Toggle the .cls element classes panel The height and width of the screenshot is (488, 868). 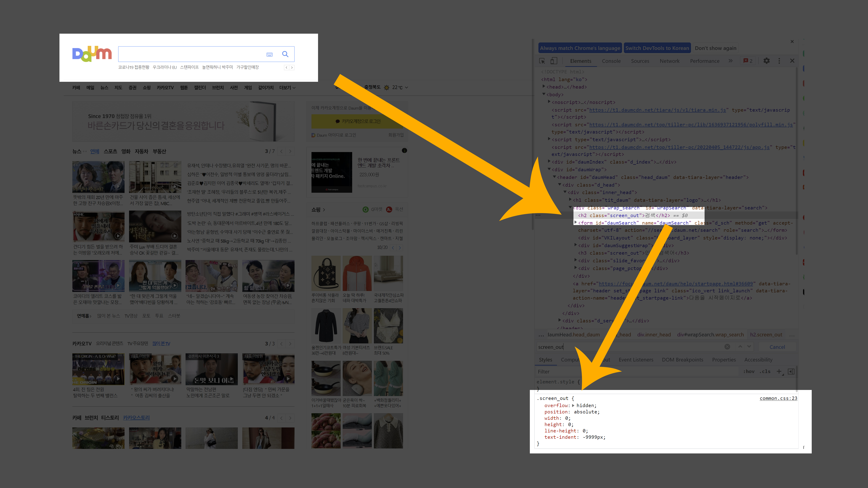point(765,371)
